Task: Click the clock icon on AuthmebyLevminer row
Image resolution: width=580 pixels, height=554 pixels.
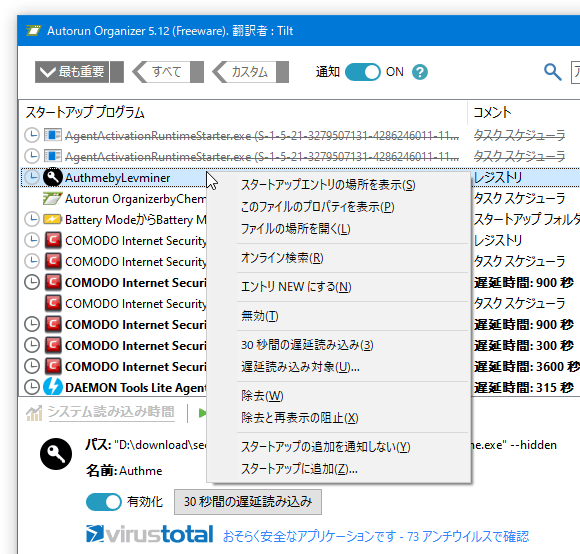Action: pos(32,178)
